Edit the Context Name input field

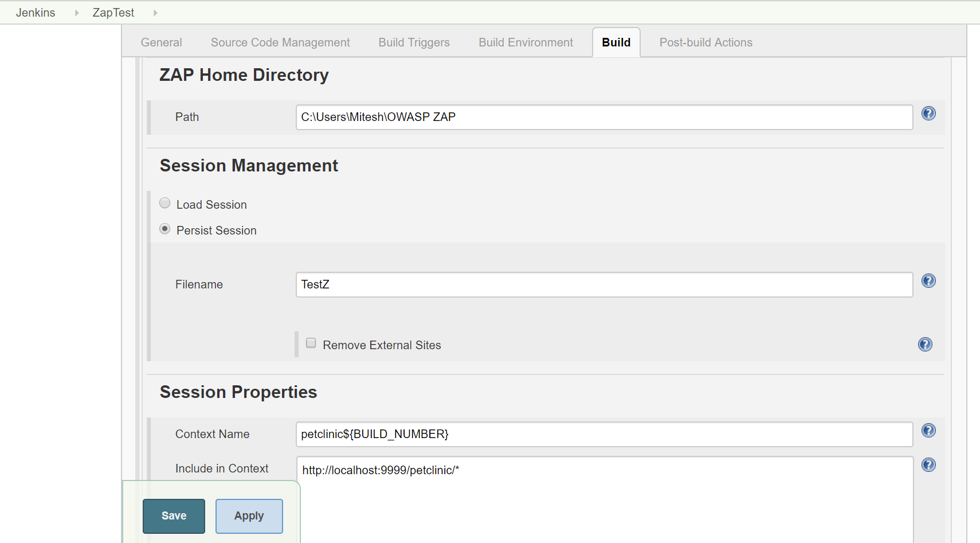pyautogui.click(x=604, y=434)
